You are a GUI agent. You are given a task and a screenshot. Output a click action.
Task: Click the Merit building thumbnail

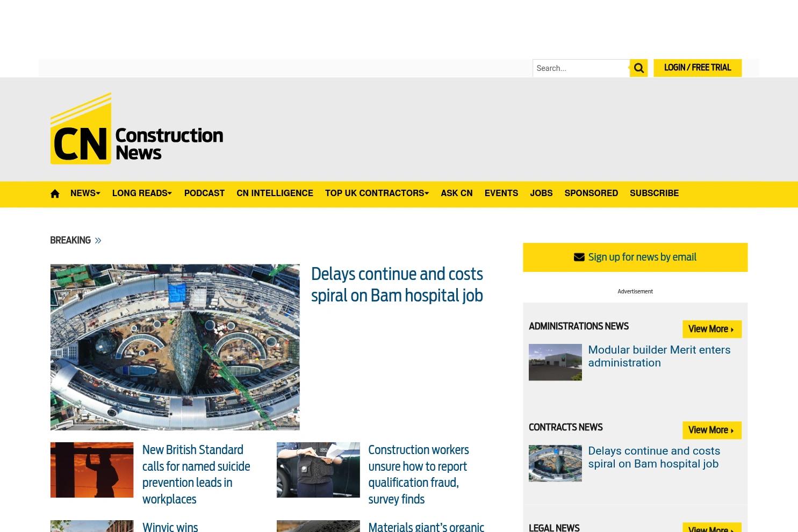click(x=555, y=362)
